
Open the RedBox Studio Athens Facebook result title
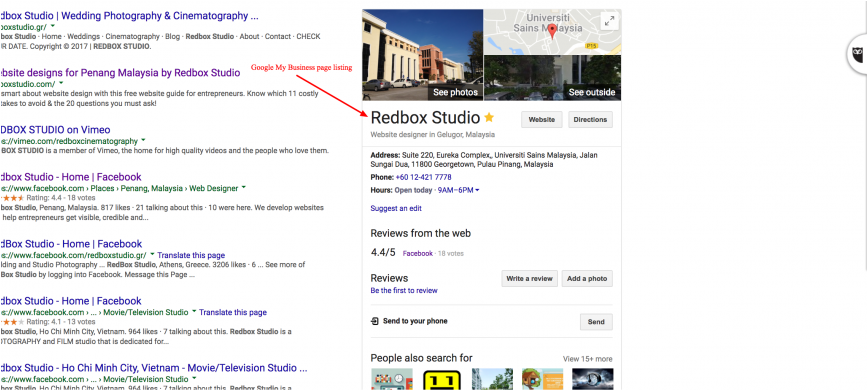[x=71, y=244]
